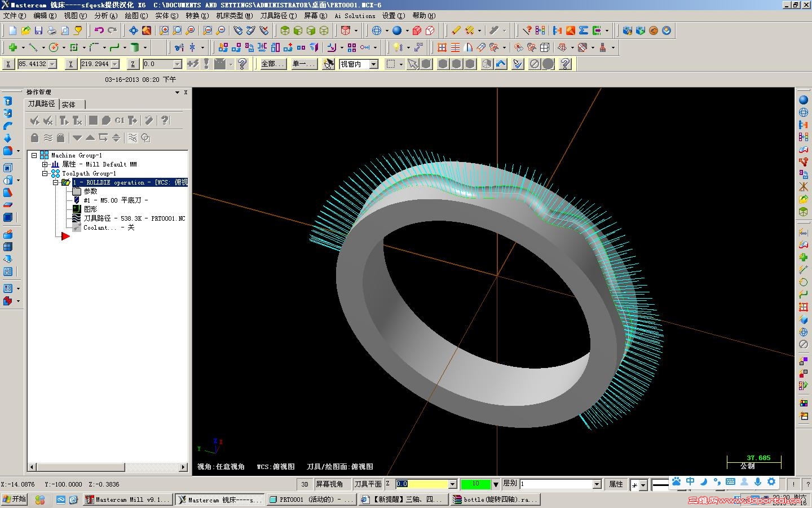The image size is (812, 508).
Task: Open a file with the folder icon
Action: click(x=25, y=30)
